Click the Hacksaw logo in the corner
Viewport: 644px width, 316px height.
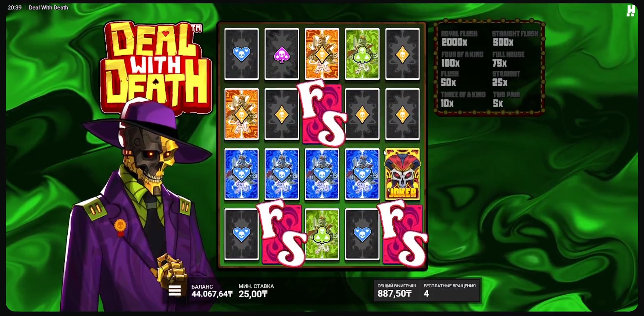pos(631,10)
